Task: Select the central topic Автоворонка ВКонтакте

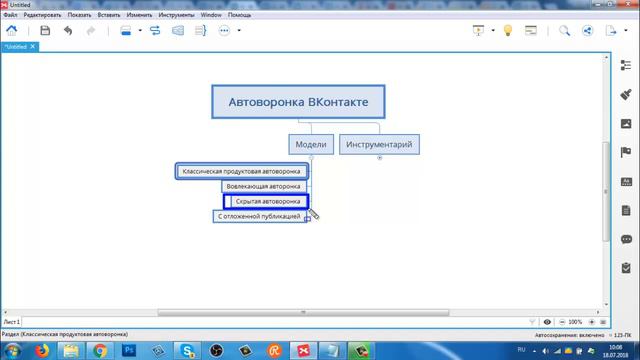Action: click(298, 102)
